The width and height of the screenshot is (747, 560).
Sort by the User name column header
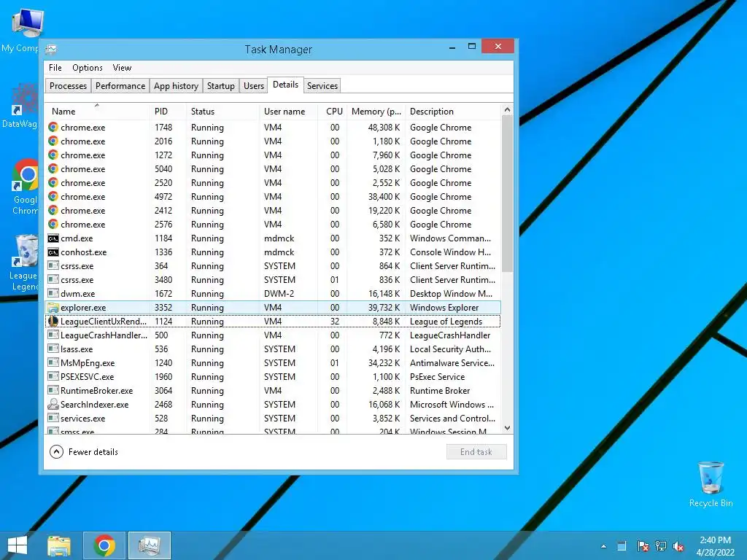pyautogui.click(x=289, y=112)
